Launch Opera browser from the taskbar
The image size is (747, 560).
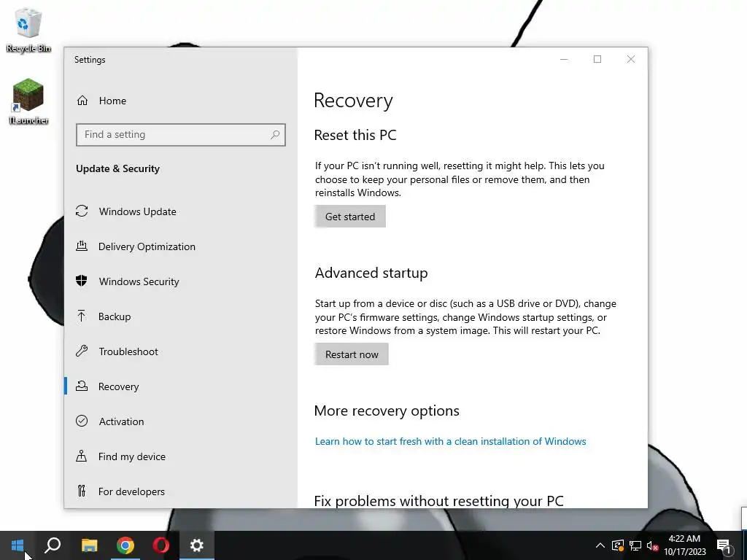point(161,545)
